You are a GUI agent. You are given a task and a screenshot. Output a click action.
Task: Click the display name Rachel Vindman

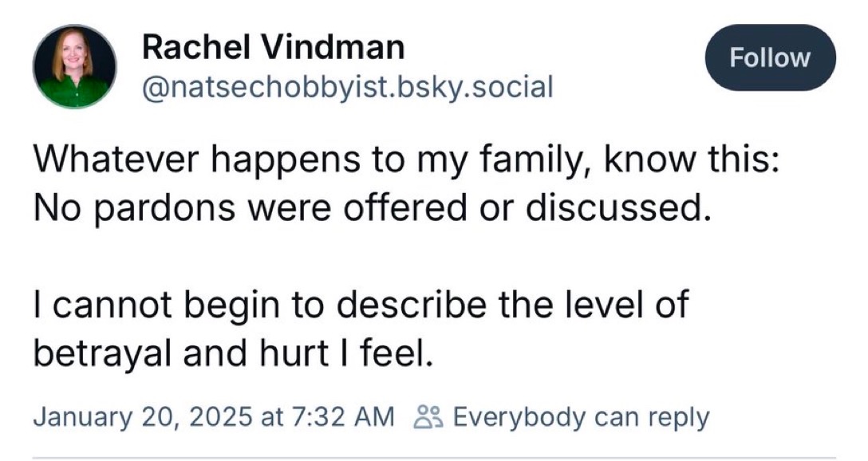(x=273, y=48)
